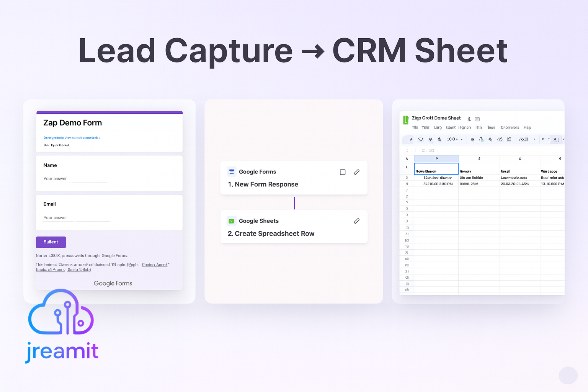Star the Zigp Crott Dome Sheet title
The image size is (588, 392).
click(x=469, y=119)
